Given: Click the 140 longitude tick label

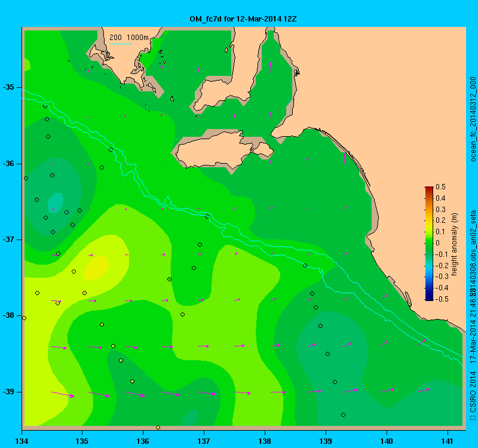Looking at the screenshot, I should pyautogui.click(x=387, y=441).
